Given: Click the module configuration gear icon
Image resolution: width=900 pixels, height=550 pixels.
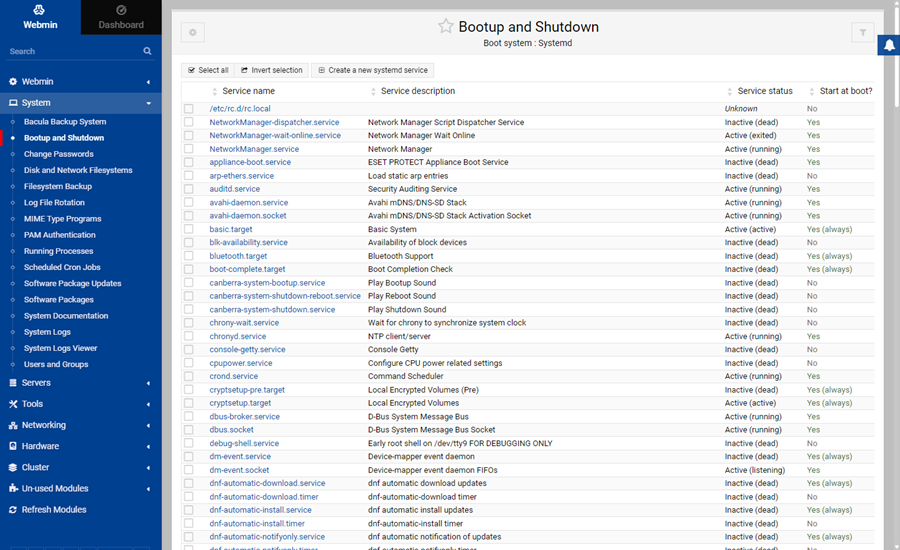Looking at the screenshot, I should pos(193,33).
